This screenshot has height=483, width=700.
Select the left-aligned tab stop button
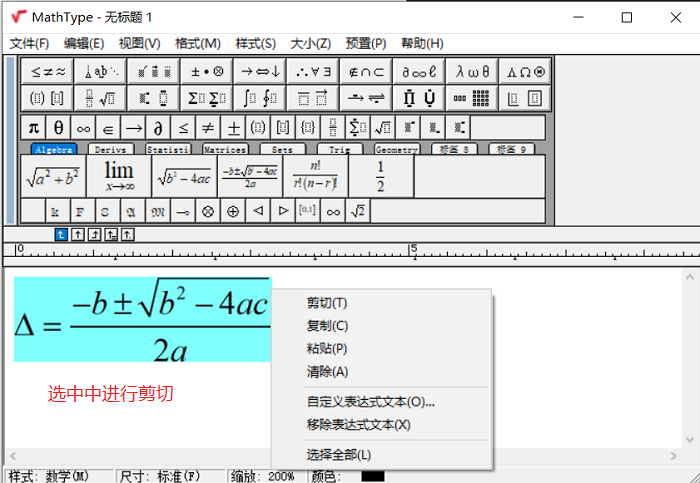(61, 234)
